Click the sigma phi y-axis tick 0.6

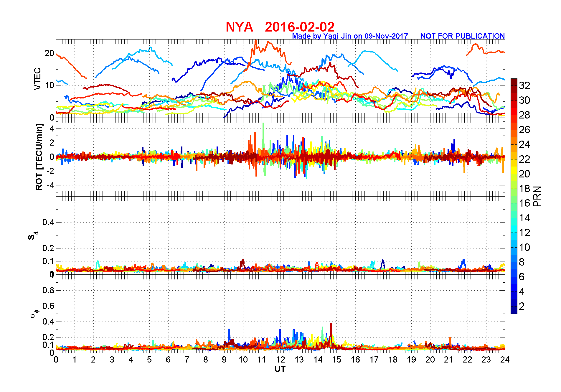pyautogui.click(x=48, y=306)
